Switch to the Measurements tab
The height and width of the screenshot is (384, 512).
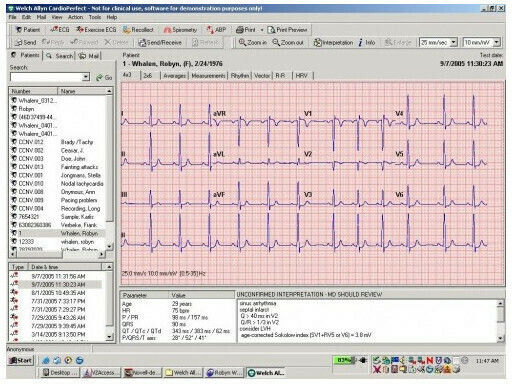coord(208,76)
